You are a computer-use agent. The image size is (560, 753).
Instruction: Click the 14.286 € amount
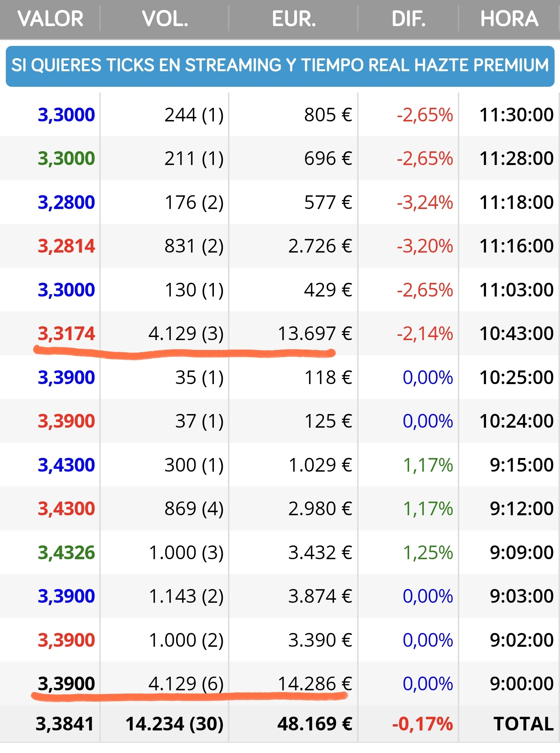tap(315, 684)
